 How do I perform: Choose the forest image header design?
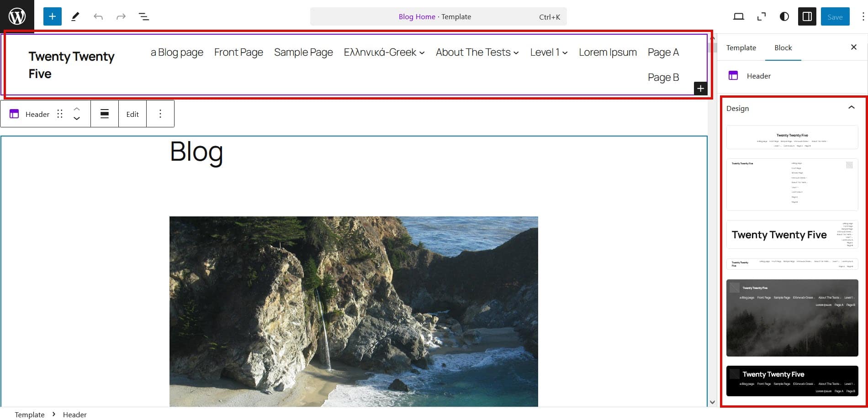pos(792,318)
